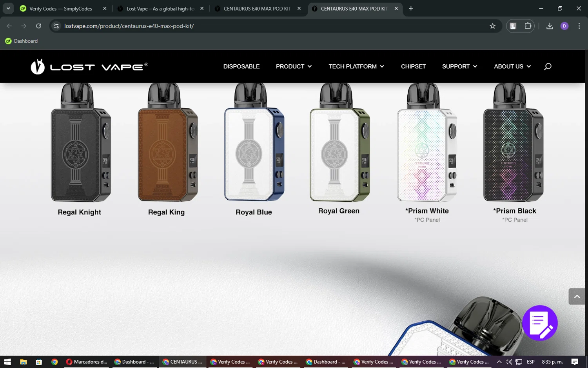This screenshot has width=588, height=368.
Task: Select the Royal Blue device image
Action: 254,142
